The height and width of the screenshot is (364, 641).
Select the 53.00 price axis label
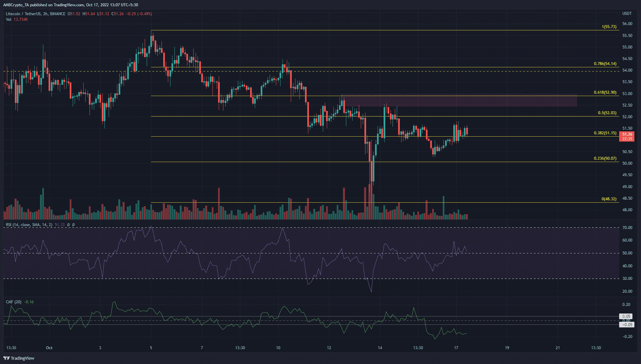[627, 94]
